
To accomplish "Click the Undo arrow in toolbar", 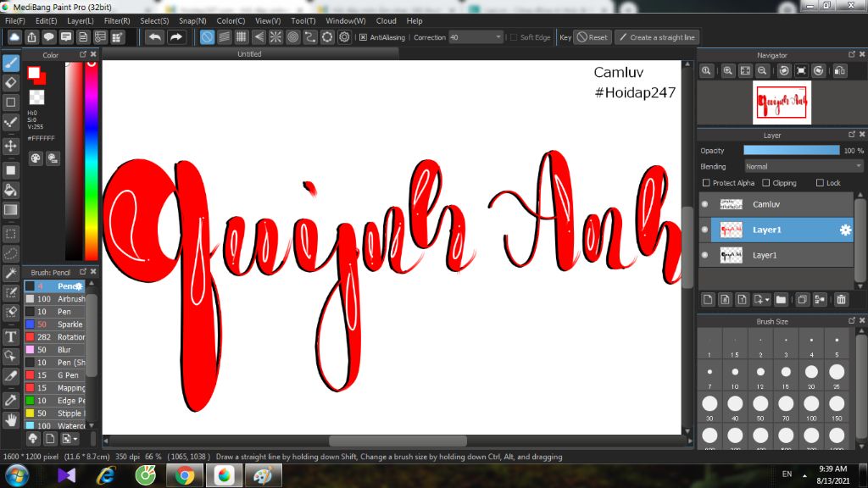I will tap(155, 37).
